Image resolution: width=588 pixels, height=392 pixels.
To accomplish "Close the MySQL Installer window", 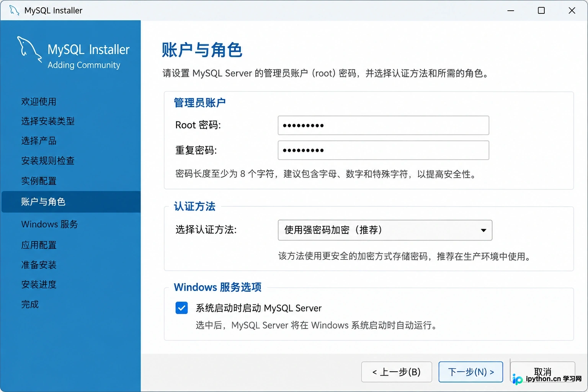I will [572, 10].
